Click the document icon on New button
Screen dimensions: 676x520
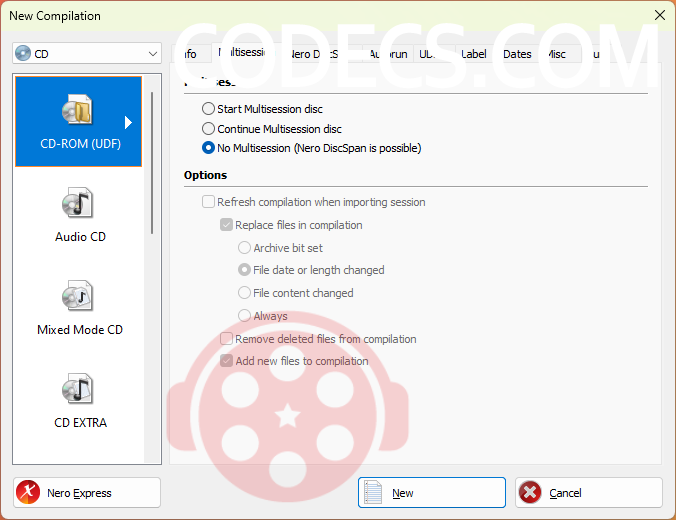tap(373, 492)
